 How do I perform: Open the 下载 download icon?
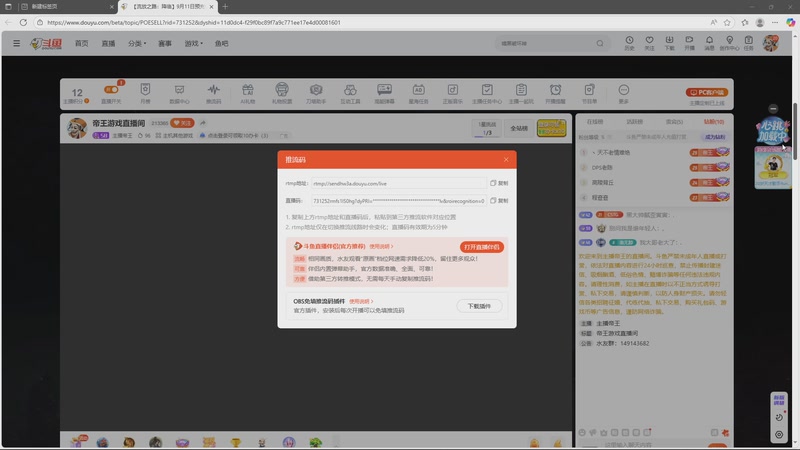pos(669,43)
